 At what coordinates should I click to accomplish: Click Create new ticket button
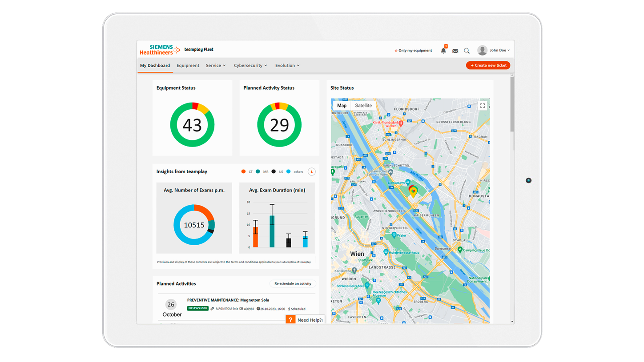[488, 65]
